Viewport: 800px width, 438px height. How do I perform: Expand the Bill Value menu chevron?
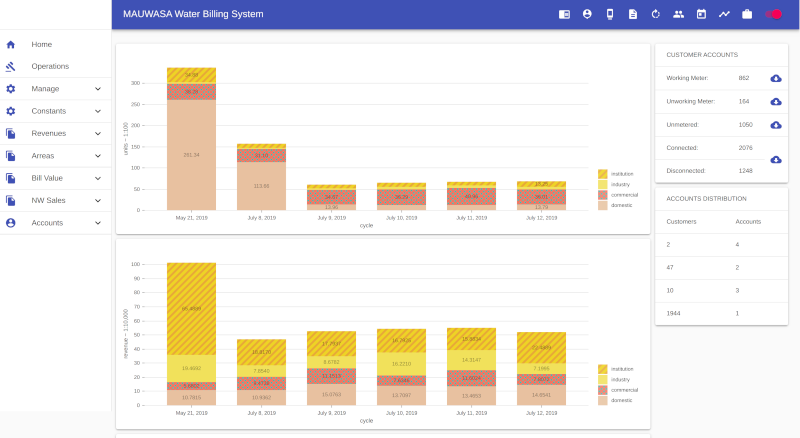pos(98,178)
